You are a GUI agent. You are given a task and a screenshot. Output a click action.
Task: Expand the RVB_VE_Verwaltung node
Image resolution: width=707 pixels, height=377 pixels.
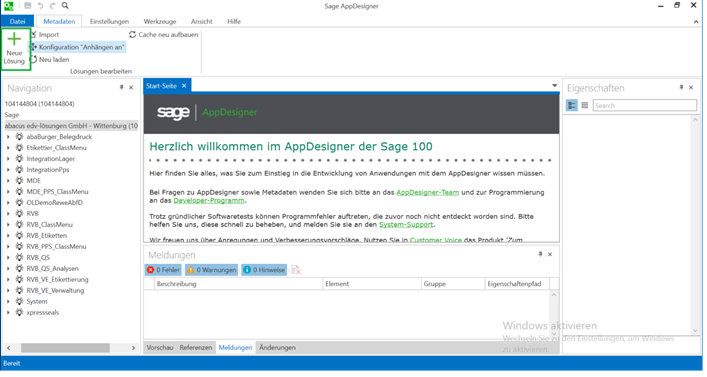(8, 291)
